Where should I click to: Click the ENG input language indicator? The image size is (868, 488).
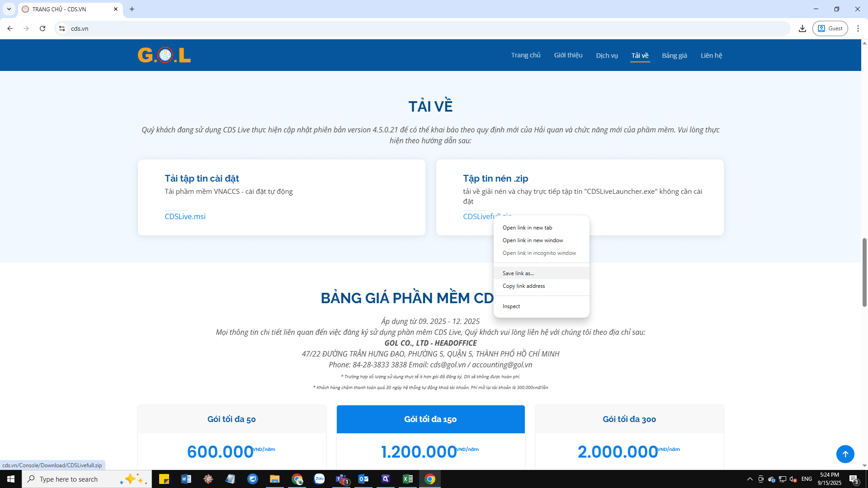pyautogui.click(x=807, y=479)
